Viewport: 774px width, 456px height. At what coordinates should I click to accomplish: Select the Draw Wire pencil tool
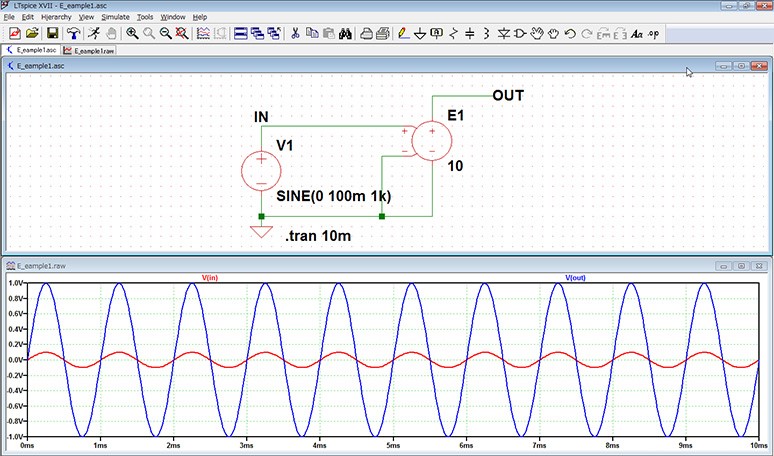(402, 34)
